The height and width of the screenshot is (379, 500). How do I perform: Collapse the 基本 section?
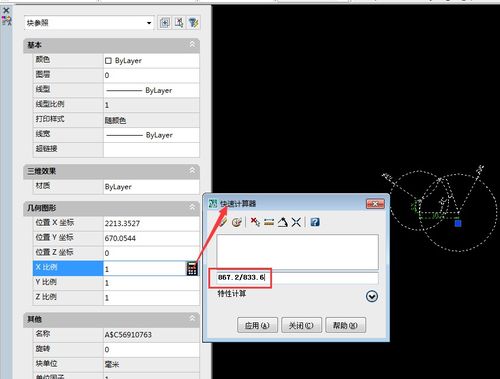(192, 44)
